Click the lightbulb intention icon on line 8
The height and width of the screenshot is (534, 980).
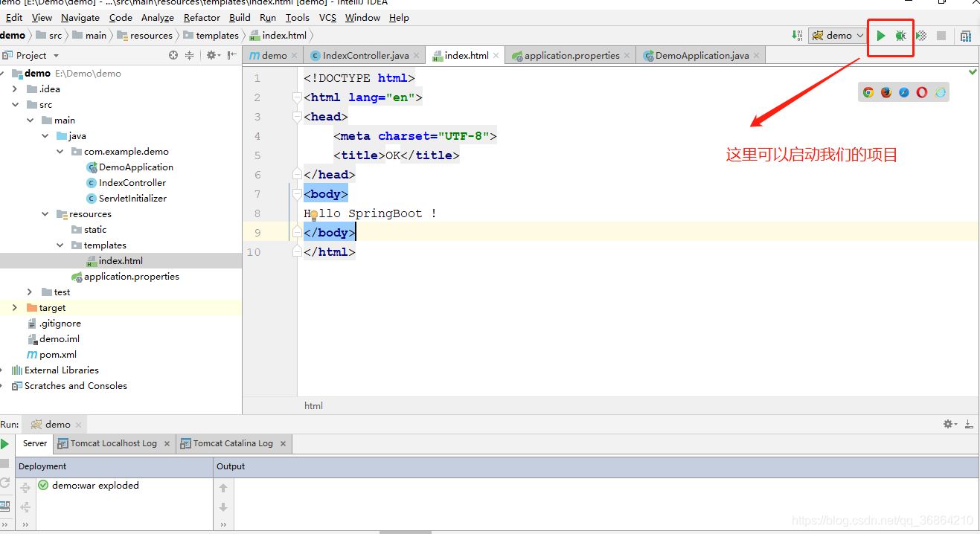coord(314,216)
